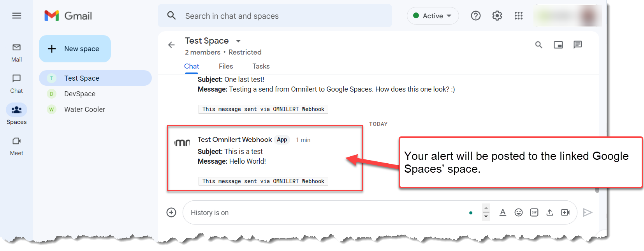Image resolution: width=644 pixels, height=251 pixels.
Task: Open the Help question mark icon
Action: click(x=475, y=16)
